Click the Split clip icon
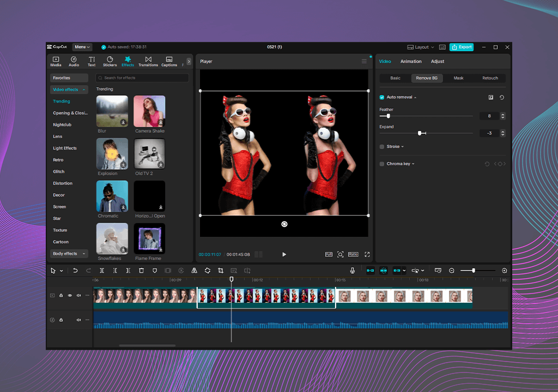Viewport: 558px width, 392px height. (x=102, y=271)
